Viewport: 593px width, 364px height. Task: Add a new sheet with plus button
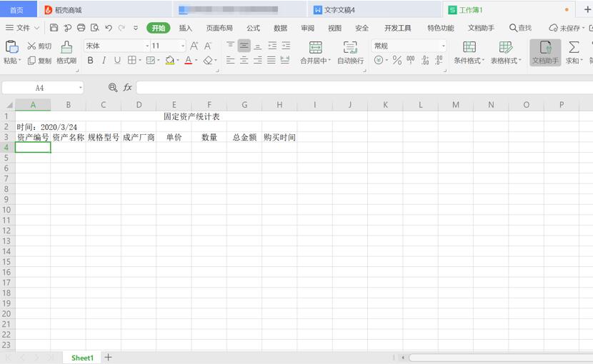pos(108,357)
